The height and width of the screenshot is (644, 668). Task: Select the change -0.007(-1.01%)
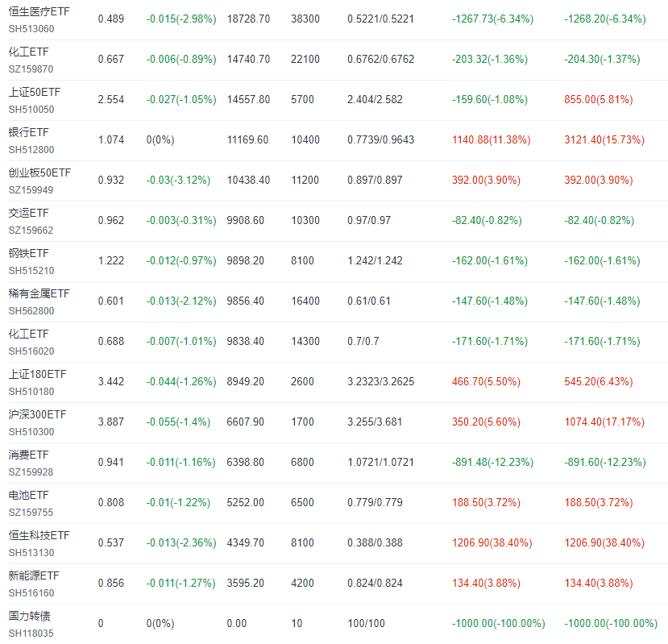[x=181, y=342]
